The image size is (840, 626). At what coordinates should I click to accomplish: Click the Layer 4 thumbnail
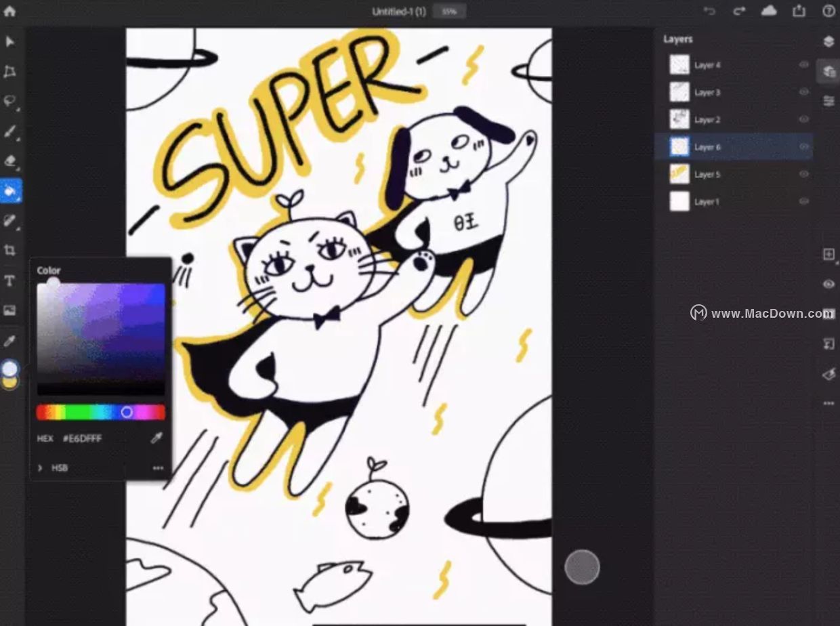click(x=679, y=65)
